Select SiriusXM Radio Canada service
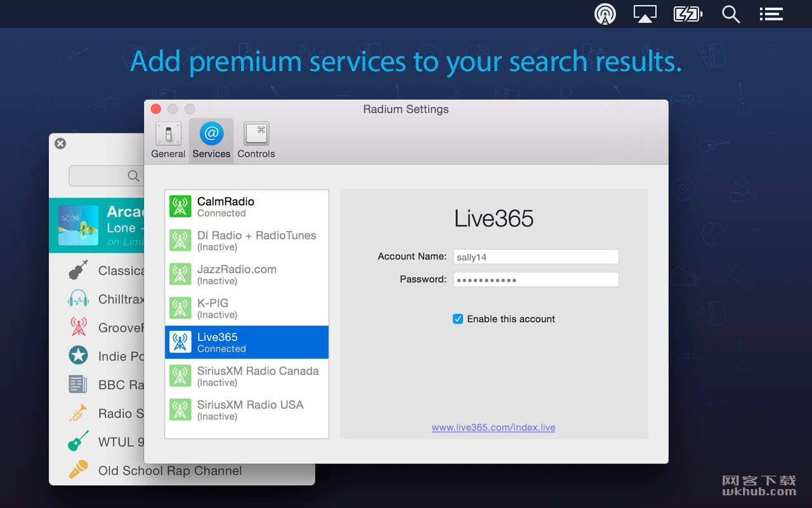The width and height of the screenshot is (812, 508). (247, 376)
